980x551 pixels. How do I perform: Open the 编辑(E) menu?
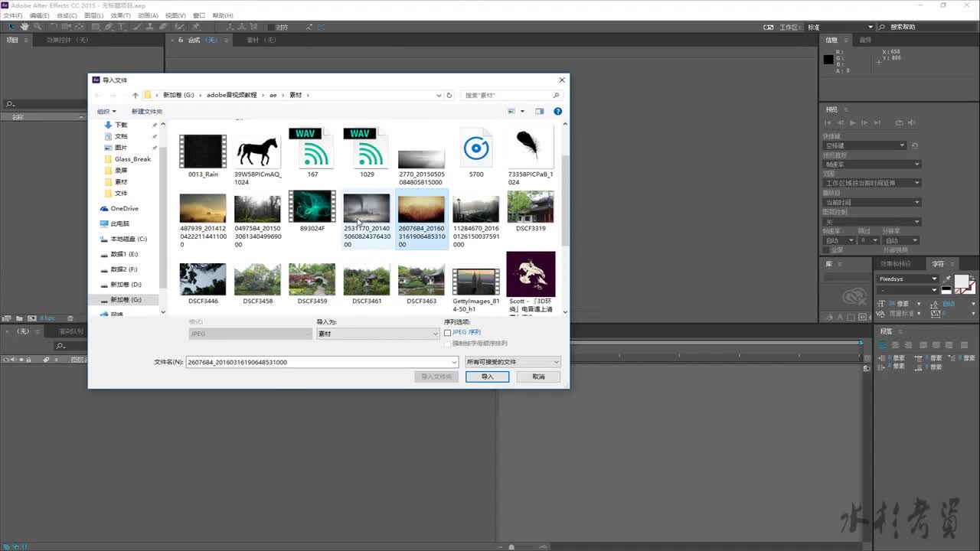39,15
